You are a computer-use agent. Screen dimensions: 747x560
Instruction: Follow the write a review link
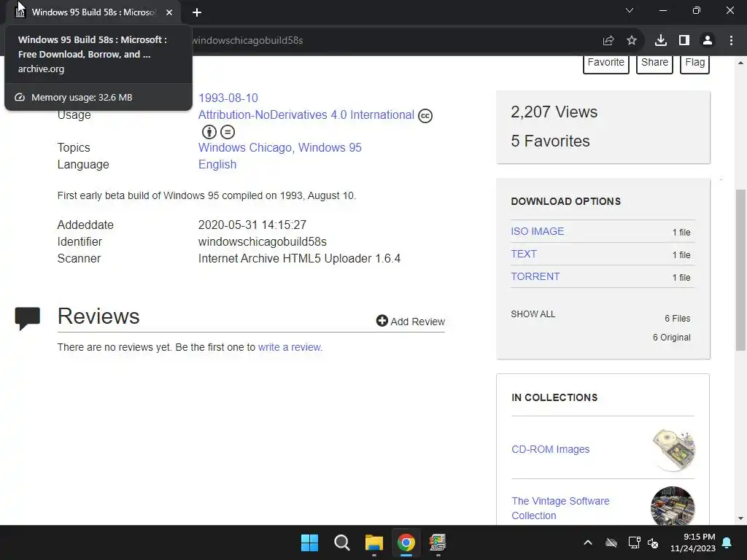[x=290, y=347]
